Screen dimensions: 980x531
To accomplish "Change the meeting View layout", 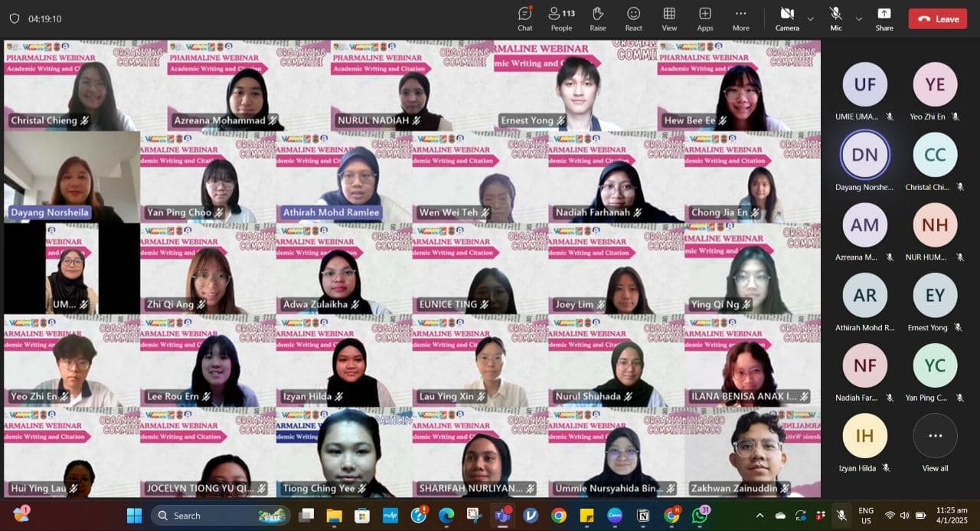I will [669, 18].
